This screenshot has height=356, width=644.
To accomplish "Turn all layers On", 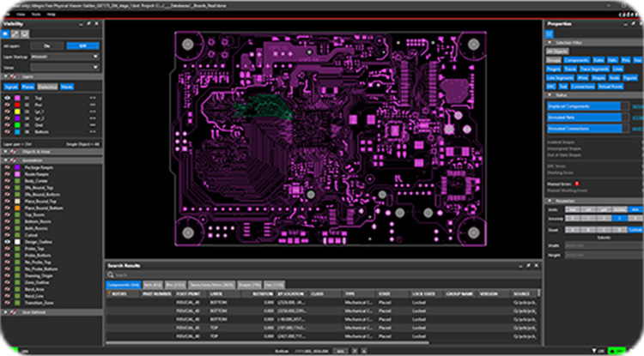I will pyautogui.click(x=82, y=45).
